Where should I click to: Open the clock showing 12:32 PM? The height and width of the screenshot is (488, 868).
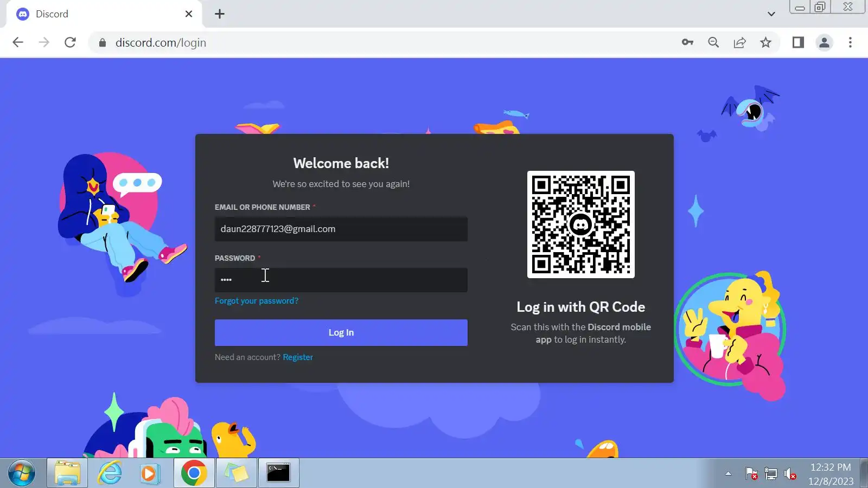tap(831, 474)
